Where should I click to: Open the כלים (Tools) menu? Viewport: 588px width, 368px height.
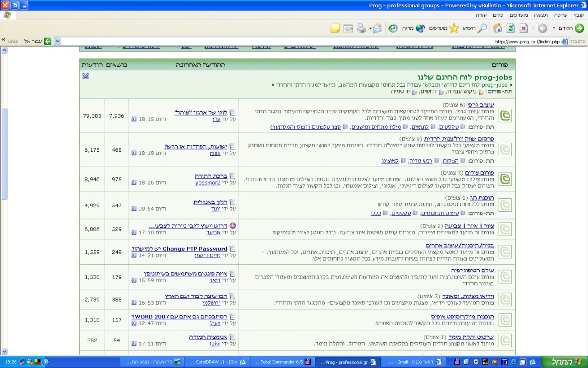pos(498,15)
